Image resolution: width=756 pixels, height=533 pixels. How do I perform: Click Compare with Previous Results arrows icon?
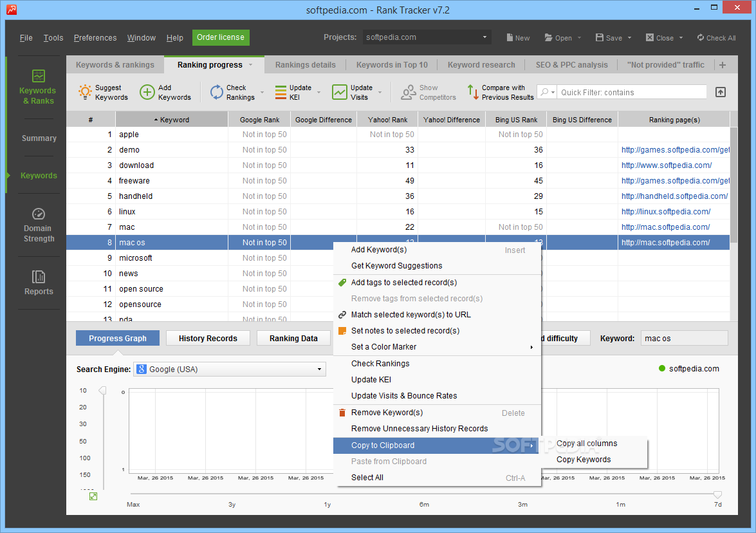[x=473, y=92]
